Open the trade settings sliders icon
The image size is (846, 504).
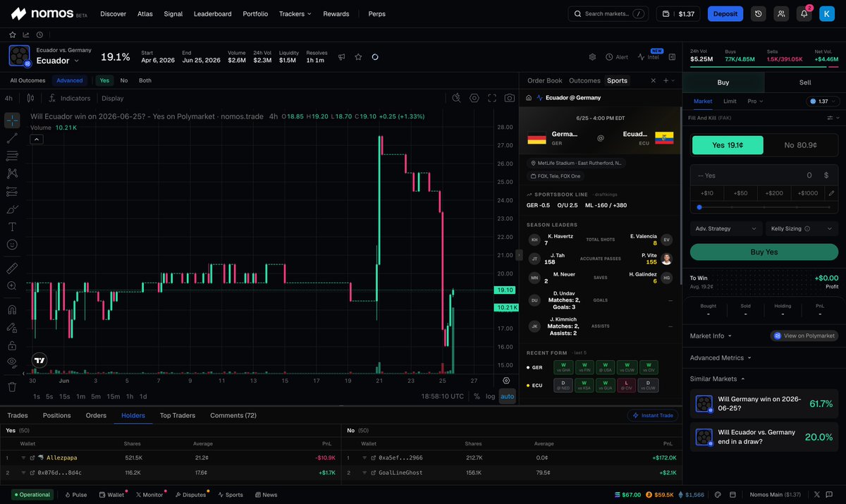click(831, 118)
